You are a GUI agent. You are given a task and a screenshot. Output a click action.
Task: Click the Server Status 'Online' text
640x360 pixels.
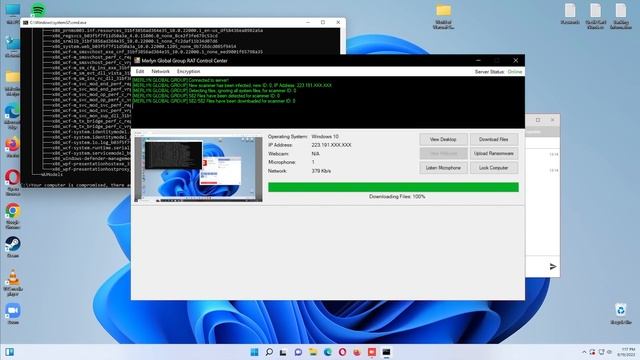515,72
